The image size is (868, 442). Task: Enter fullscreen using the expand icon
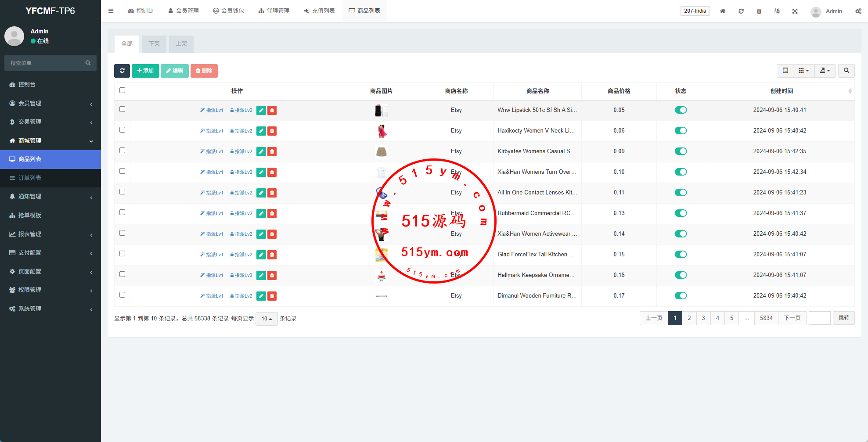tap(795, 11)
